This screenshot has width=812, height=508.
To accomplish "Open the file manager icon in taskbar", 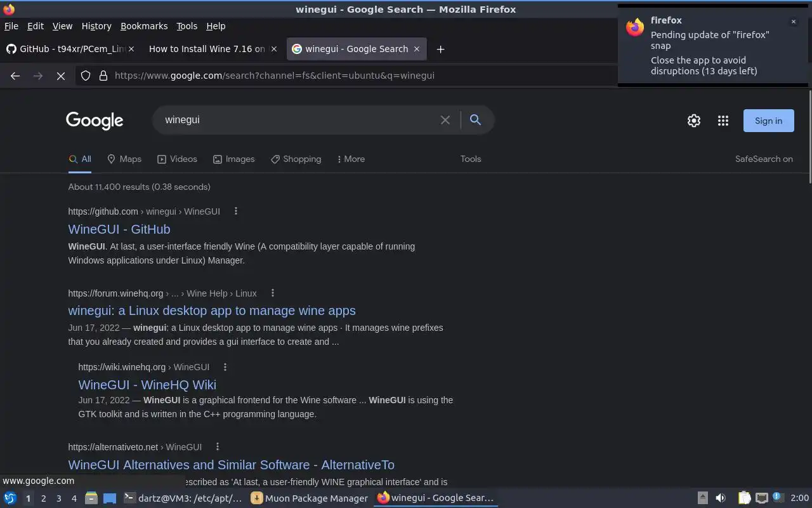I will [91, 498].
